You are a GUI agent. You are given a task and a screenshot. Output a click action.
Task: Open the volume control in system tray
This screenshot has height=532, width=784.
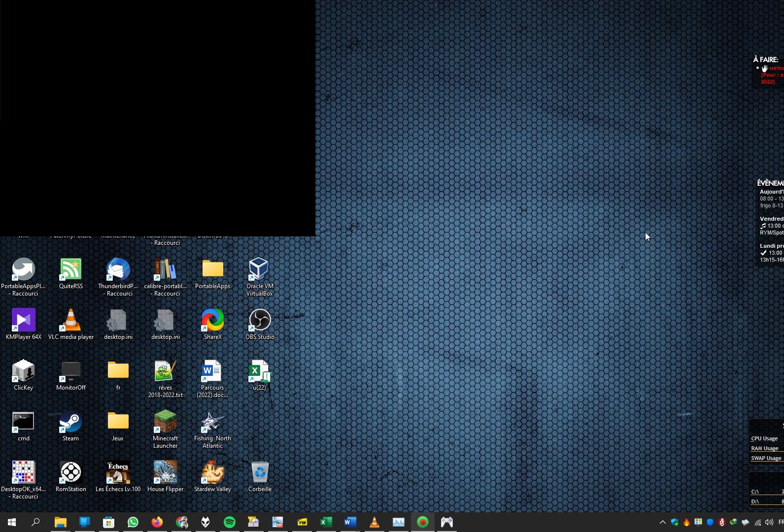coord(769,522)
